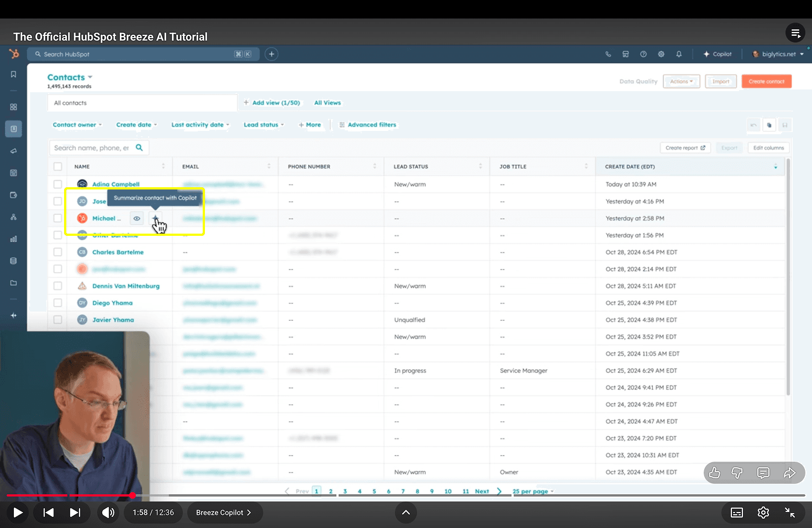Click Create report button
The width and height of the screenshot is (812, 528).
686,147
